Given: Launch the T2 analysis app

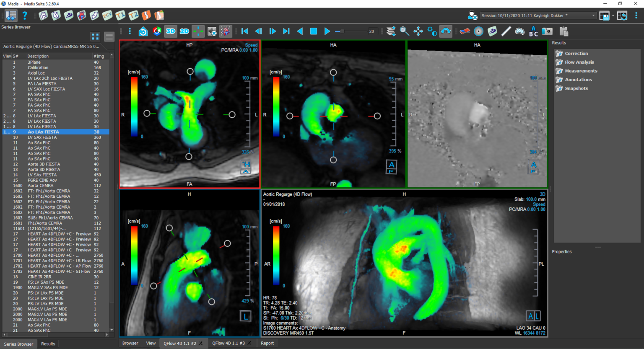Looking at the screenshot, I should coord(133,16).
